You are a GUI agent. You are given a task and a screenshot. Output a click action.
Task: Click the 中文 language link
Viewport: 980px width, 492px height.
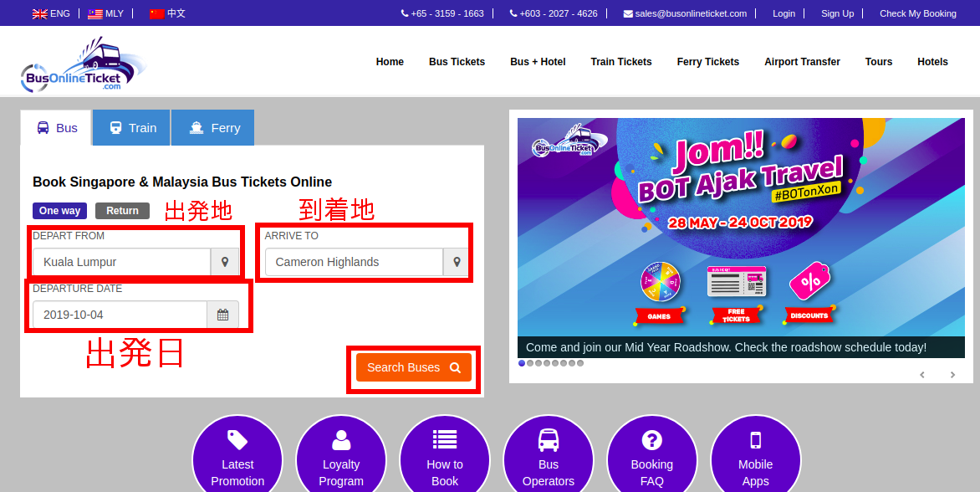[176, 13]
